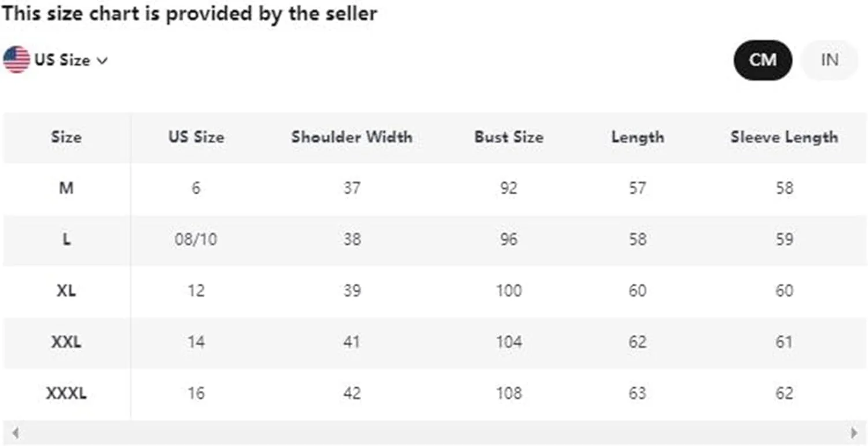Select the XXL size row label
Image resolution: width=868 pixels, height=446 pixels.
(66, 342)
